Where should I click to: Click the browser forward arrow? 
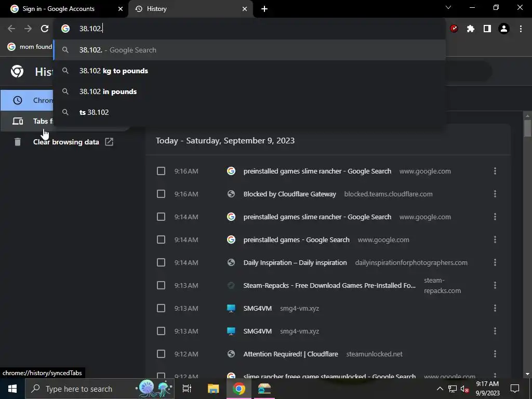click(28, 29)
